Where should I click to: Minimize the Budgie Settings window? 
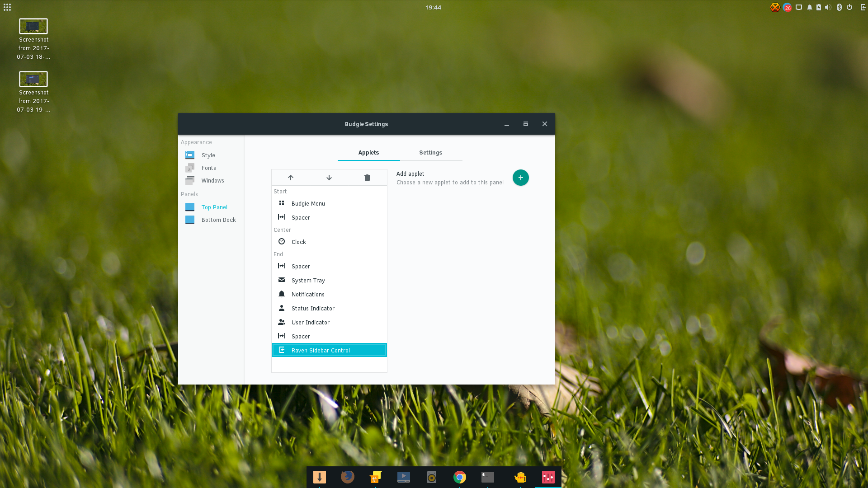point(507,124)
